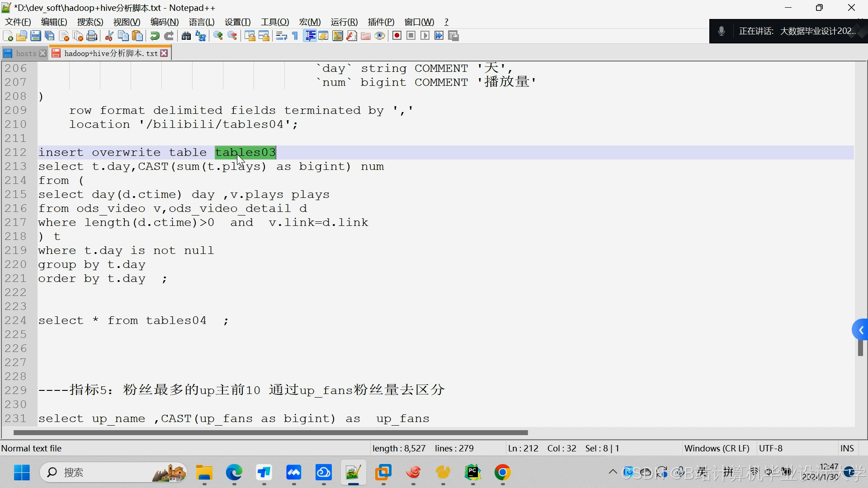This screenshot has width=868, height=488.
Task: Click the Cut scissors icon
Action: pos(109,36)
